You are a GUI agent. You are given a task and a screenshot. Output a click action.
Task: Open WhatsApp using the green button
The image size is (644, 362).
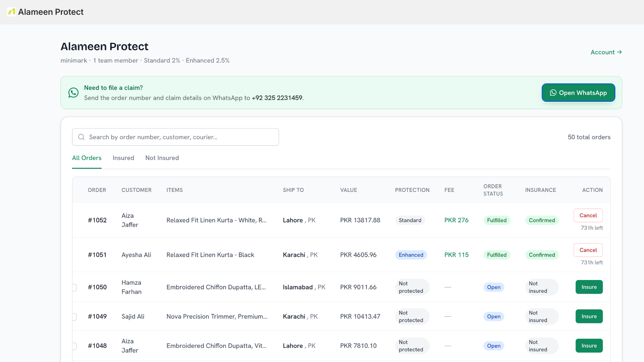pyautogui.click(x=578, y=93)
